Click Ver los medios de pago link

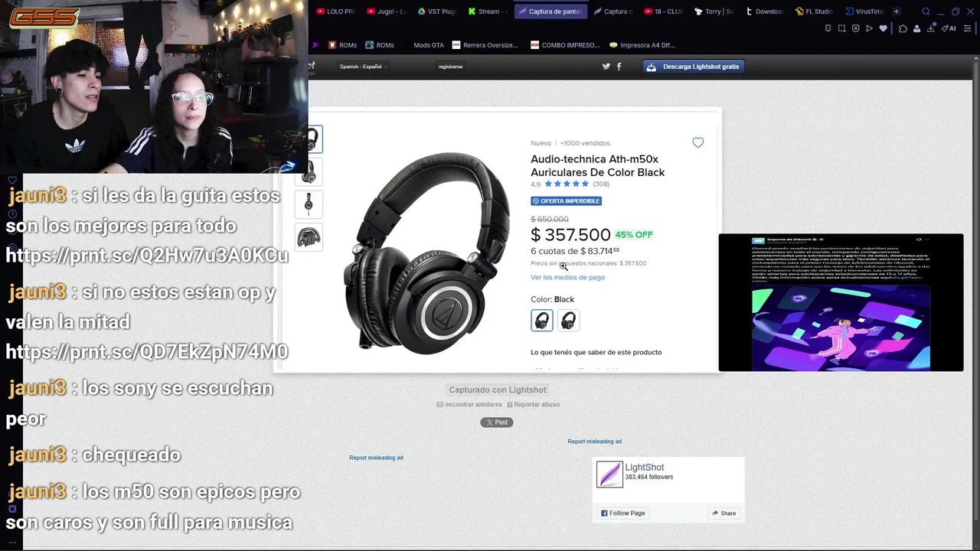567,277
